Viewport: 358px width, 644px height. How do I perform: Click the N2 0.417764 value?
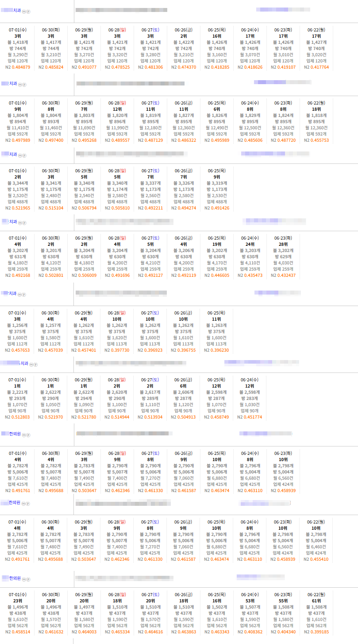pyautogui.click(x=316, y=67)
